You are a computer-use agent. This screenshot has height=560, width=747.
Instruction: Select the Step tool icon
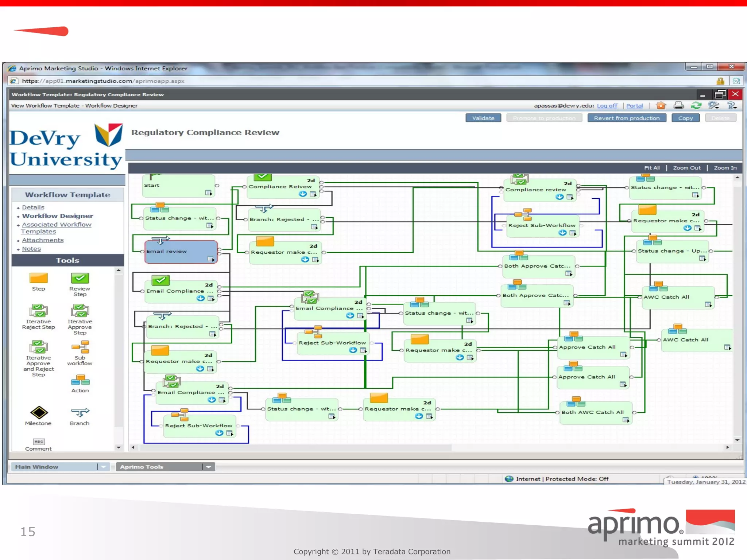coord(38,279)
